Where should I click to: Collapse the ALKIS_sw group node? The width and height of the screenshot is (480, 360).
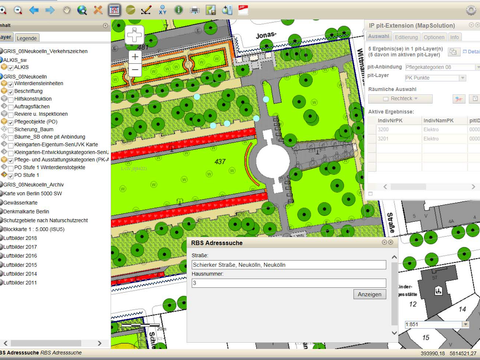pos(1,60)
